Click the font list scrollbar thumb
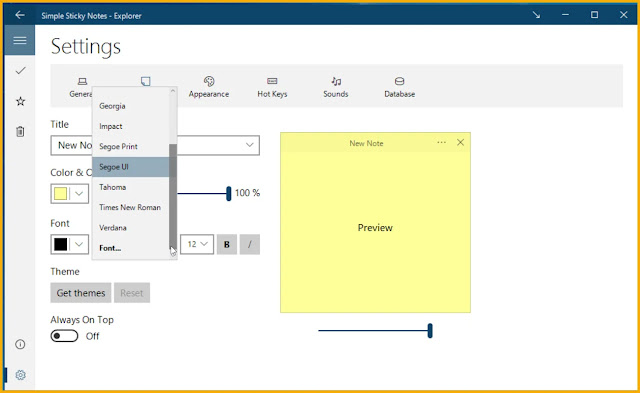The image size is (640, 393). click(x=173, y=195)
